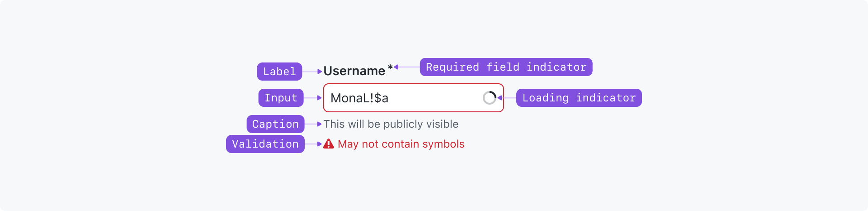Click the red warning triangle icon
This screenshot has width=868, height=211.
[329, 144]
